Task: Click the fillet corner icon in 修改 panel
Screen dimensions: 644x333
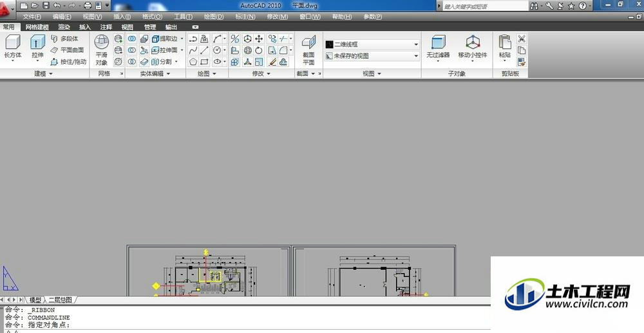Action: point(283,50)
